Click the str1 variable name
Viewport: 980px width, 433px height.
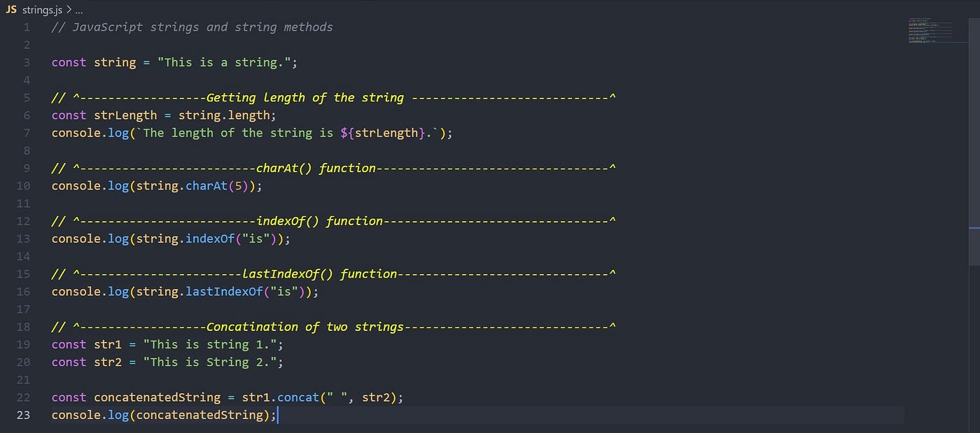pyautogui.click(x=107, y=344)
